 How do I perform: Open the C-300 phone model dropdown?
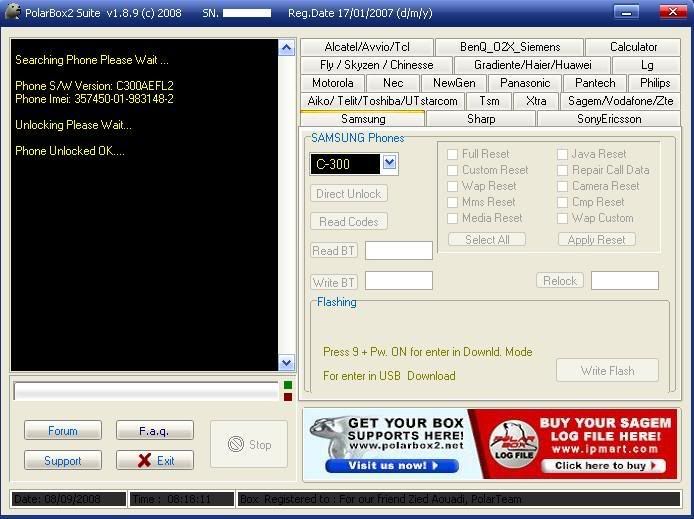(389, 163)
